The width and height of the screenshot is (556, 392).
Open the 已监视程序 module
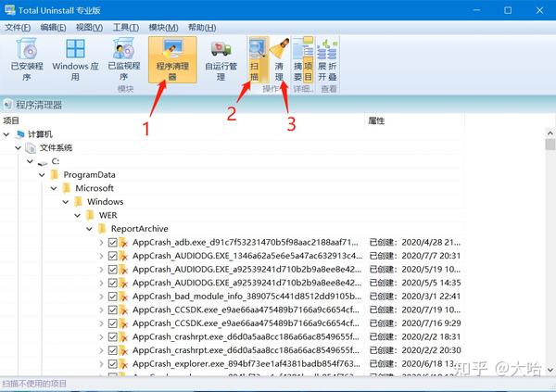tap(124, 59)
